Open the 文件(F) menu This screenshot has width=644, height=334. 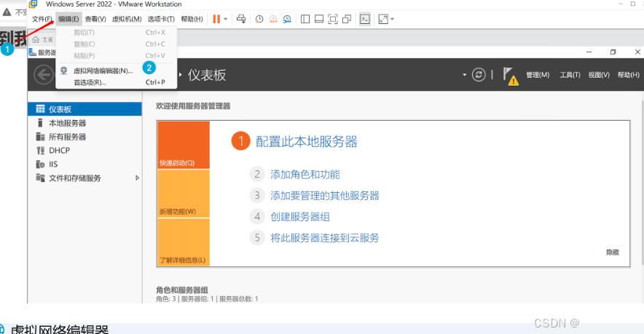pyautogui.click(x=42, y=19)
